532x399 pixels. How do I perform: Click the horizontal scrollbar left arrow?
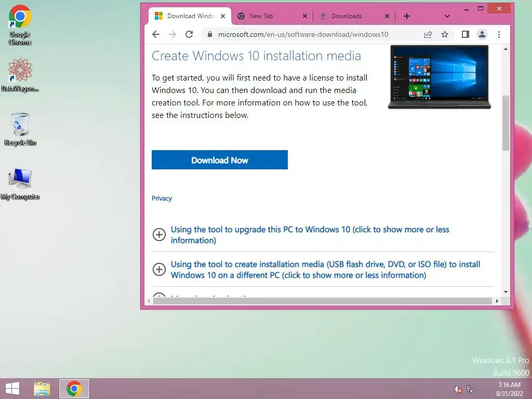pos(149,301)
